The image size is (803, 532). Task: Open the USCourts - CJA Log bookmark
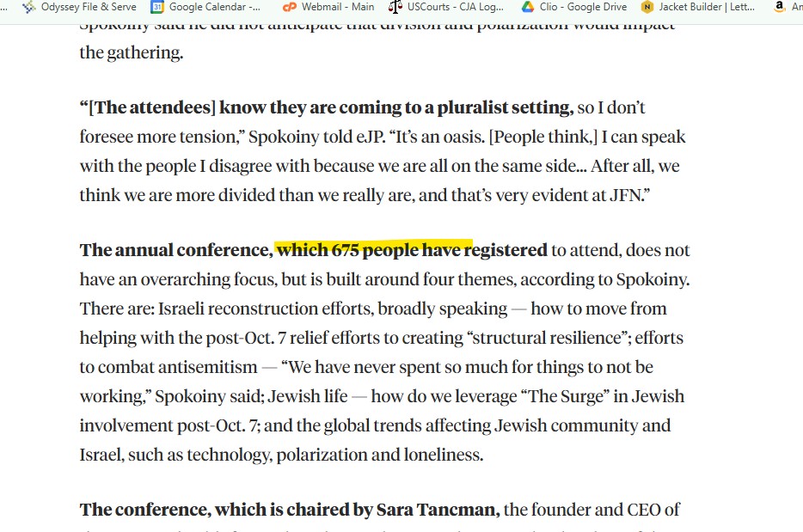[x=445, y=7]
